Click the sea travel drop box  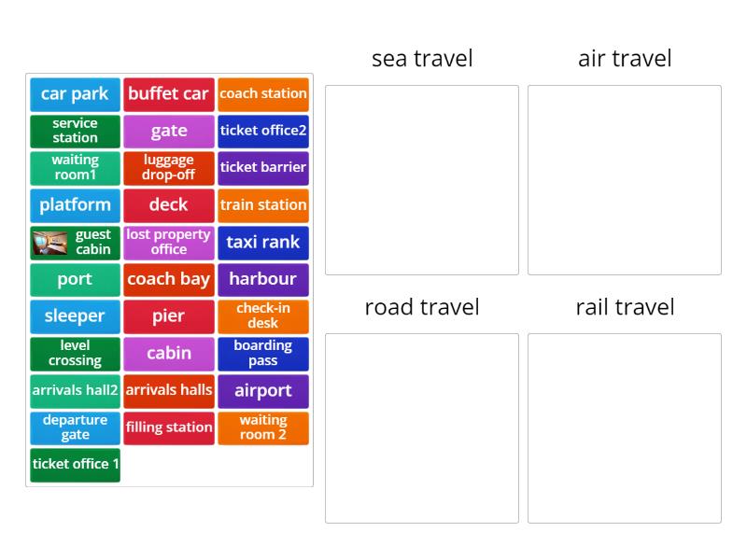(x=422, y=180)
